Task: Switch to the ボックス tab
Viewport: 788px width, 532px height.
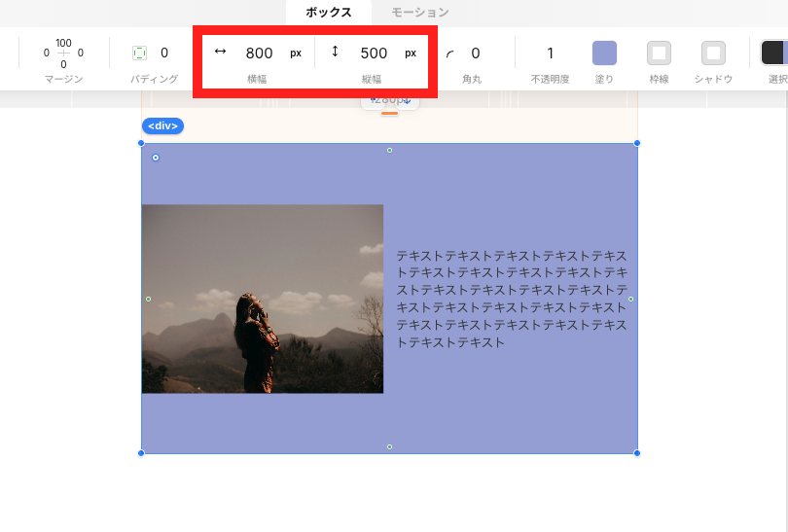Action: (329, 13)
